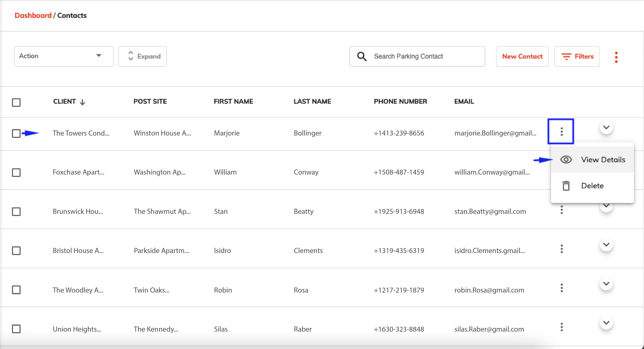The image size is (644, 349).
Task: Expand the Marjorie Bollinger row with its chevron
Action: 606,127
